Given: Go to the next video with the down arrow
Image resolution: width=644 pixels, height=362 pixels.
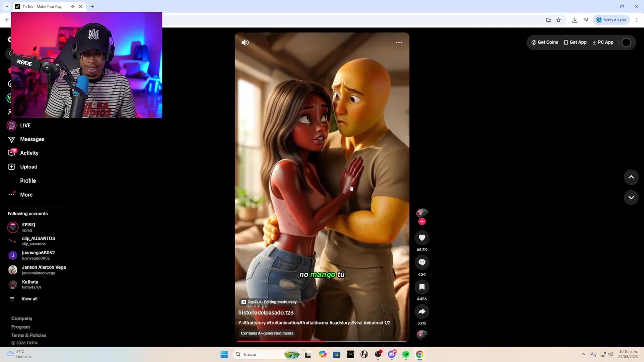Looking at the screenshot, I should click(631, 197).
